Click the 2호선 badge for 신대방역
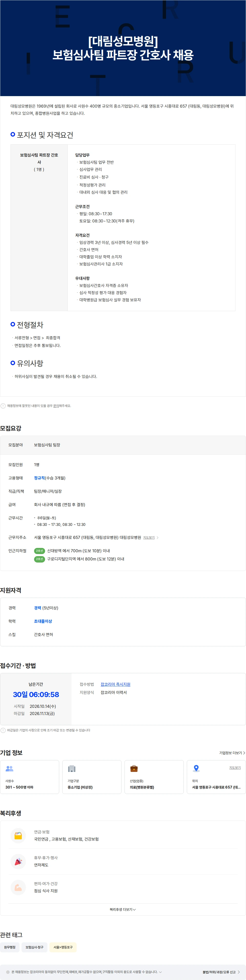This screenshot has width=246, height=980. pyautogui.click(x=39, y=551)
